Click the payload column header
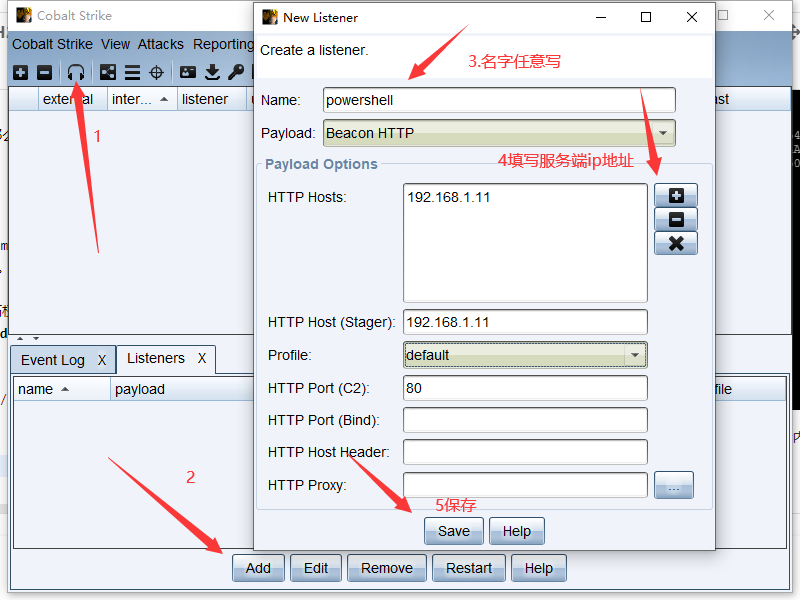This screenshot has width=800, height=600. [182, 389]
